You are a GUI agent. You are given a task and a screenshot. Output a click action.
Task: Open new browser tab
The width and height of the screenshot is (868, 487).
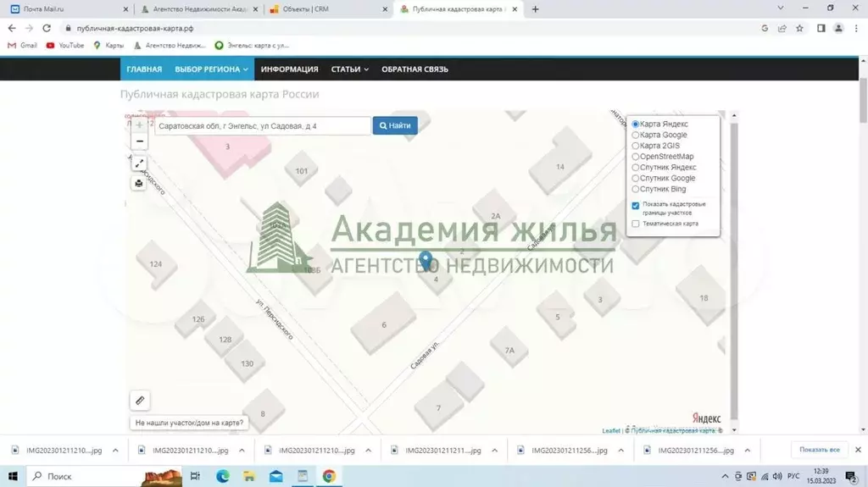[x=535, y=8]
